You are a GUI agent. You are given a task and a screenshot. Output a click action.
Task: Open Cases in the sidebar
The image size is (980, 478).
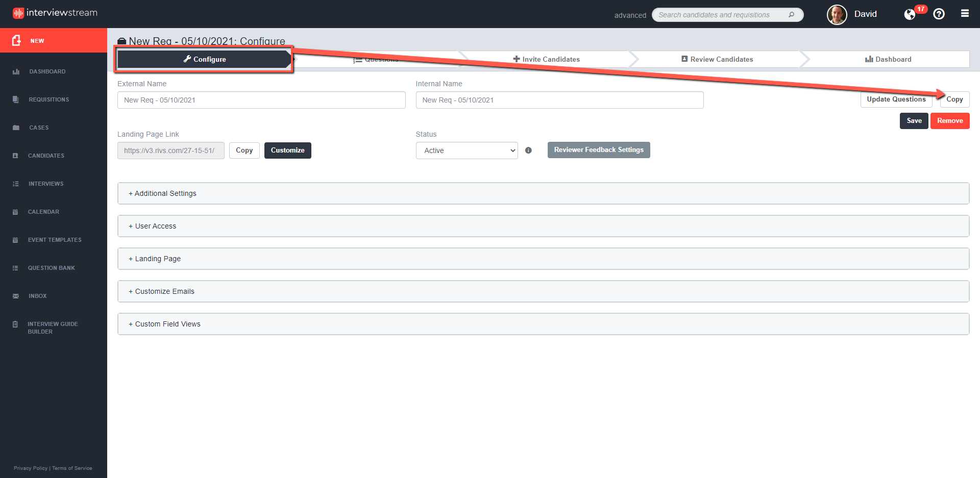tap(39, 128)
